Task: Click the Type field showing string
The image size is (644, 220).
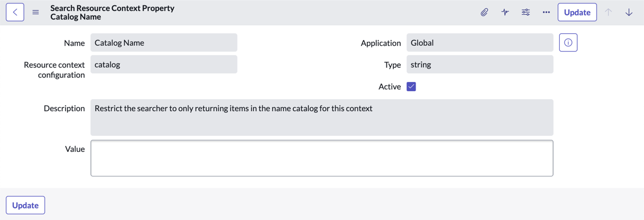Action: tap(480, 65)
